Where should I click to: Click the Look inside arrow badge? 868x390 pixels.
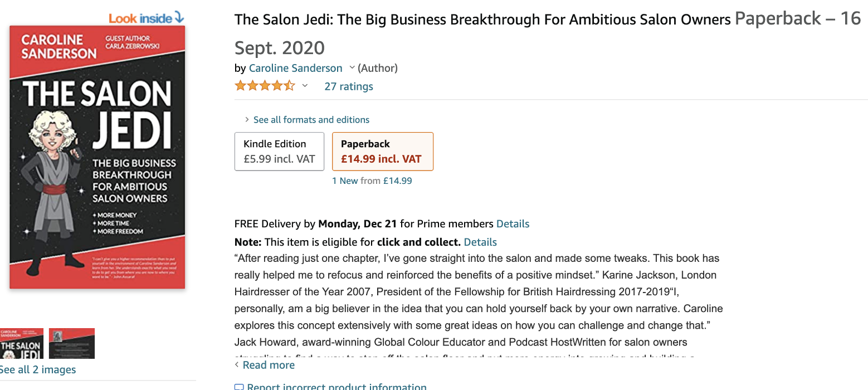tap(146, 18)
